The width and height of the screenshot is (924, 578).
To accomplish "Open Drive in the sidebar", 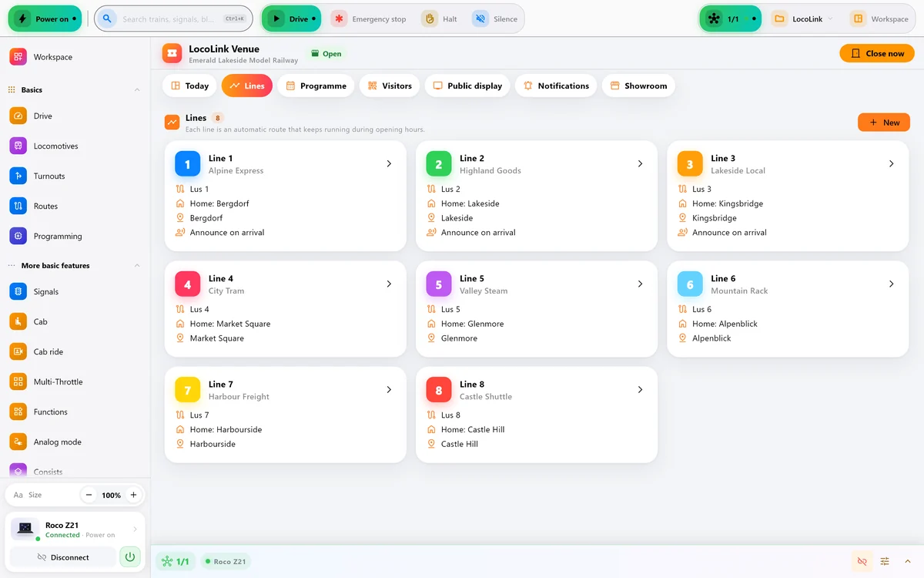I will point(73,116).
